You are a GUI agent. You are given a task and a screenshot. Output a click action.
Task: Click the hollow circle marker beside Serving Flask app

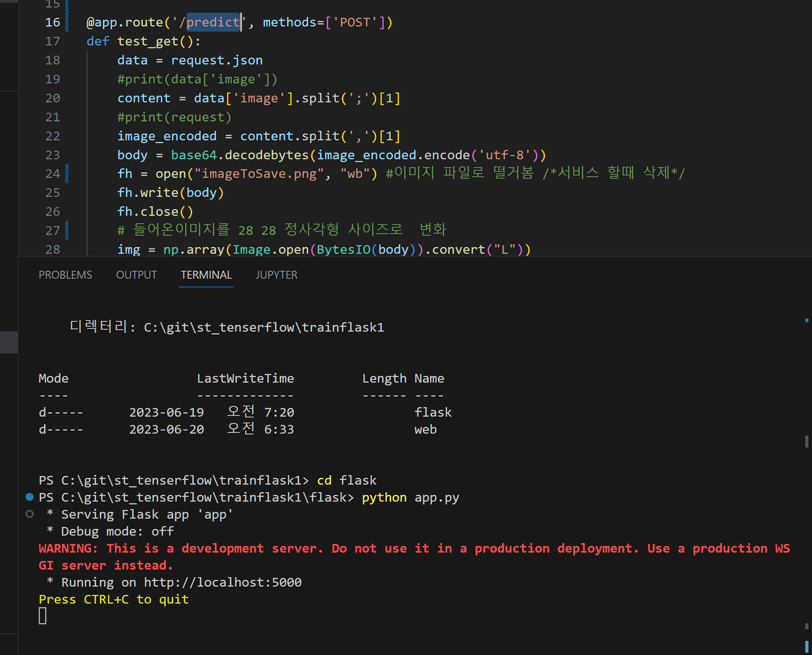click(x=30, y=514)
